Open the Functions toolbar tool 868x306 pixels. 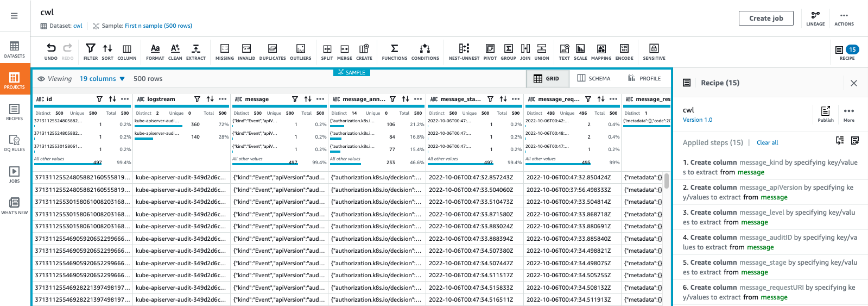[x=394, y=51]
